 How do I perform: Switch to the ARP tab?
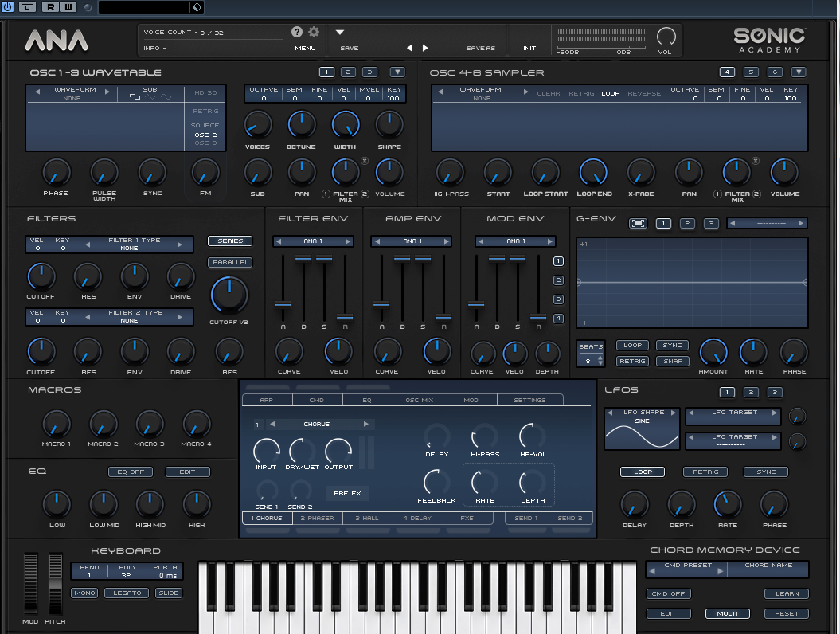pyautogui.click(x=266, y=401)
